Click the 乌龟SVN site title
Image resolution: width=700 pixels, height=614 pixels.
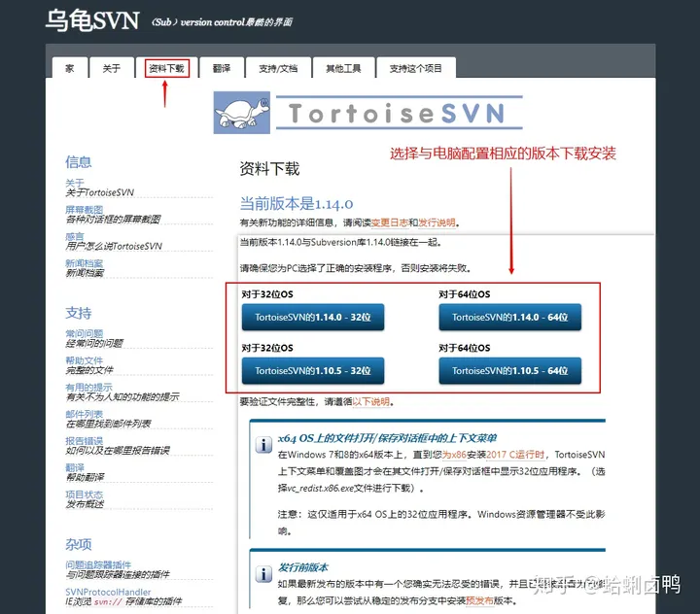click(x=92, y=20)
